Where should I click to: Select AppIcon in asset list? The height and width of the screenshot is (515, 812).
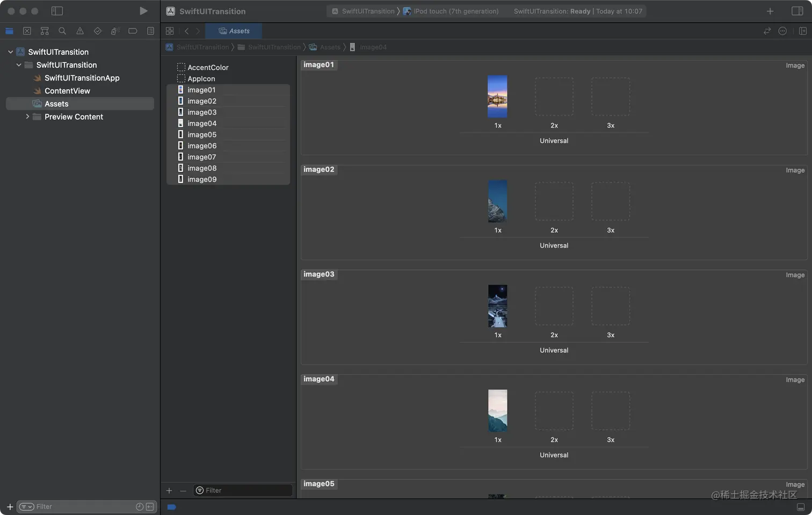[x=201, y=79]
